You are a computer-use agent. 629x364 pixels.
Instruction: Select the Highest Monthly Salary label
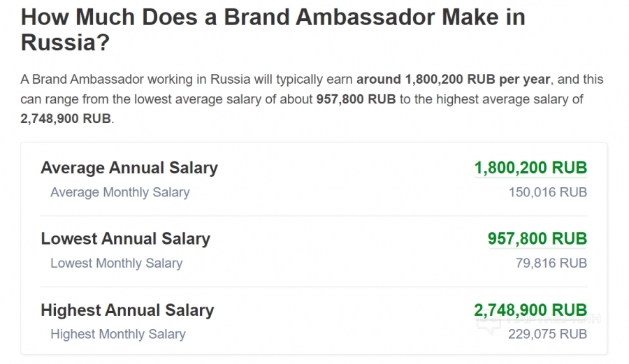pyautogui.click(x=118, y=335)
